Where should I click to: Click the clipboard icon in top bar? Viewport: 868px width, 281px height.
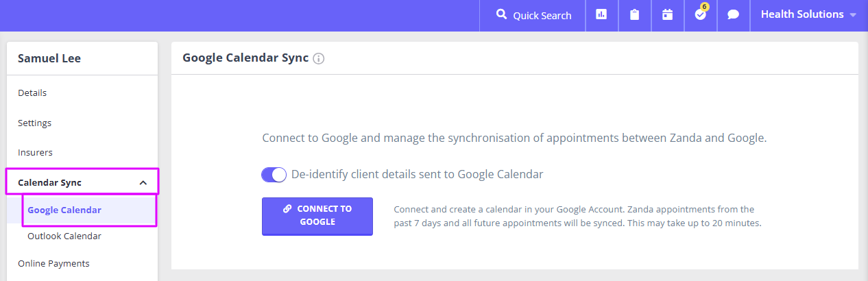[634, 14]
